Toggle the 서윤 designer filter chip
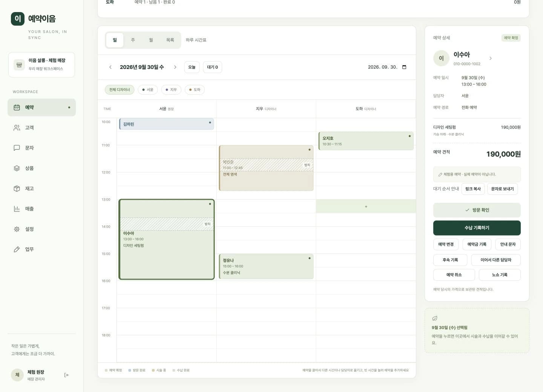Viewport: 543px width, 392px height. point(148,90)
